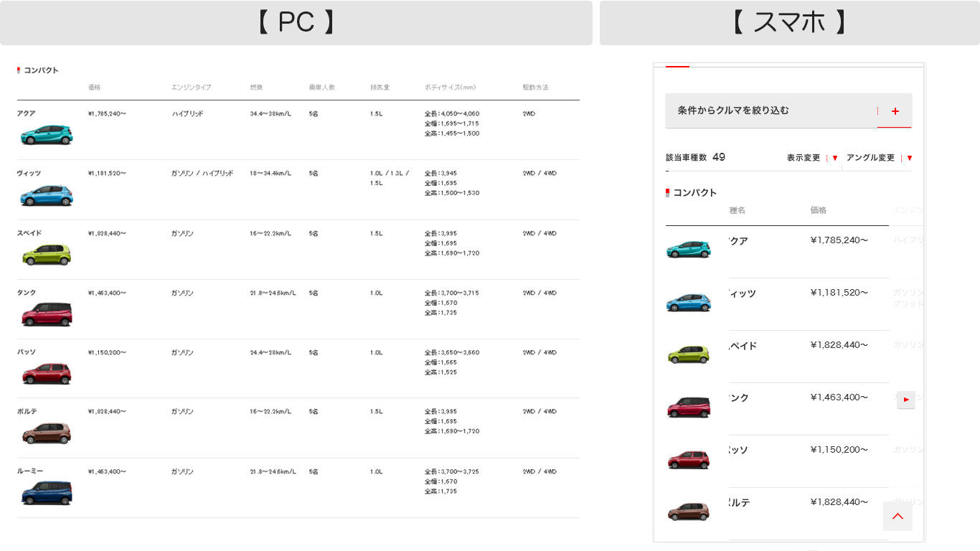Click the コンパクト heading in smartphone view

click(x=694, y=192)
